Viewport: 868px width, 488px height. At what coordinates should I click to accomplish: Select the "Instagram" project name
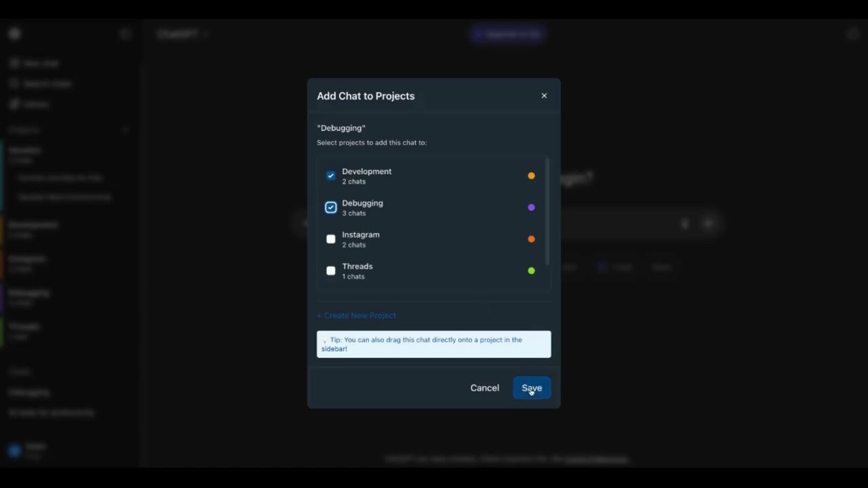[x=361, y=235]
